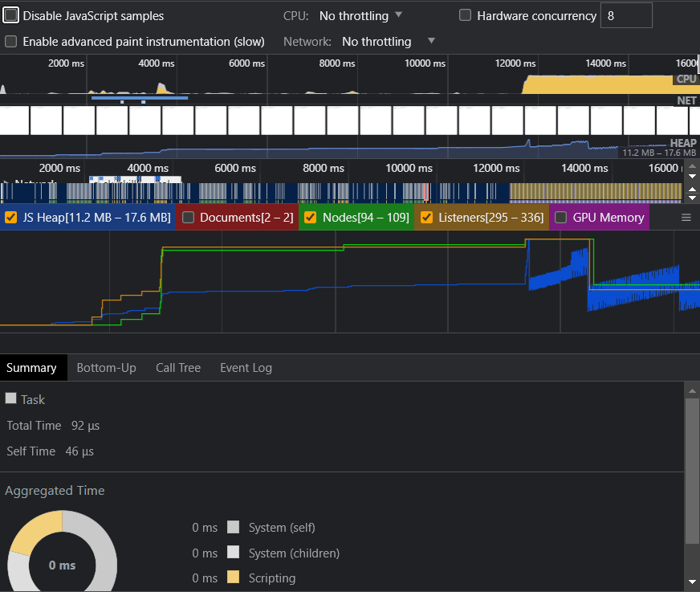Click the Self Time 46 µs value

point(79,451)
